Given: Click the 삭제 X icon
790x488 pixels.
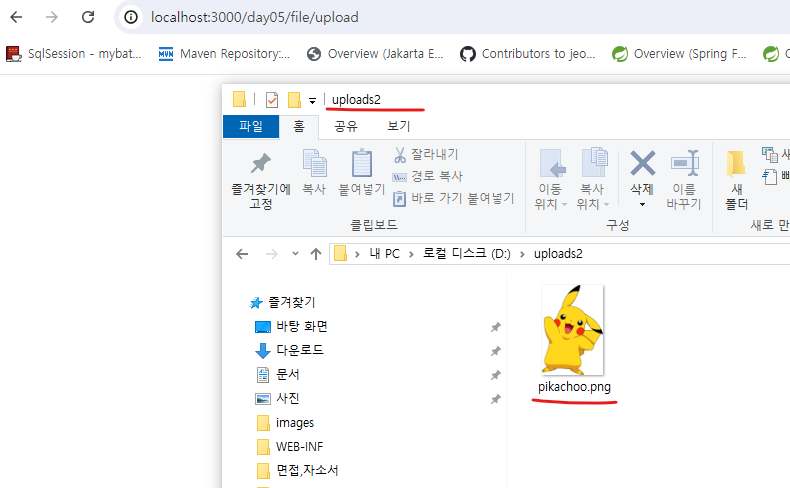Looking at the screenshot, I should point(642,164).
